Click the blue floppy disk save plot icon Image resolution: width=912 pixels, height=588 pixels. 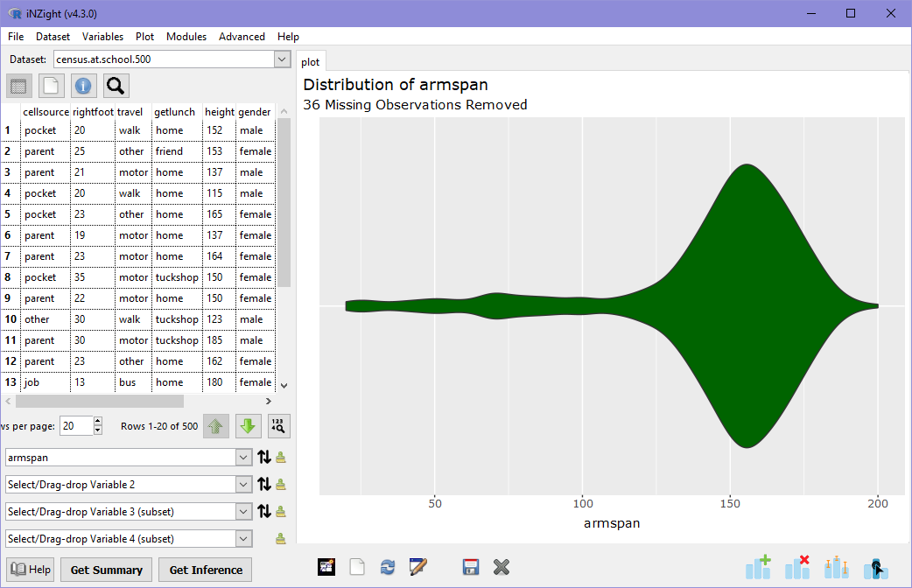(471, 567)
